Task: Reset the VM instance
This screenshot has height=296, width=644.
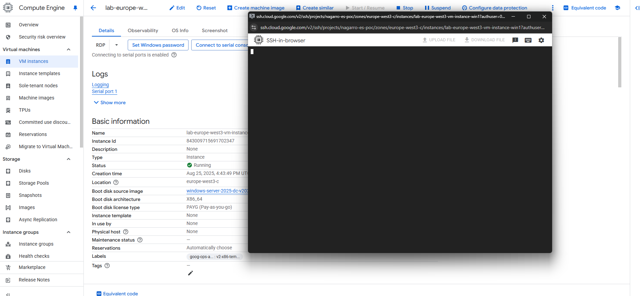Action: coord(206,8)
